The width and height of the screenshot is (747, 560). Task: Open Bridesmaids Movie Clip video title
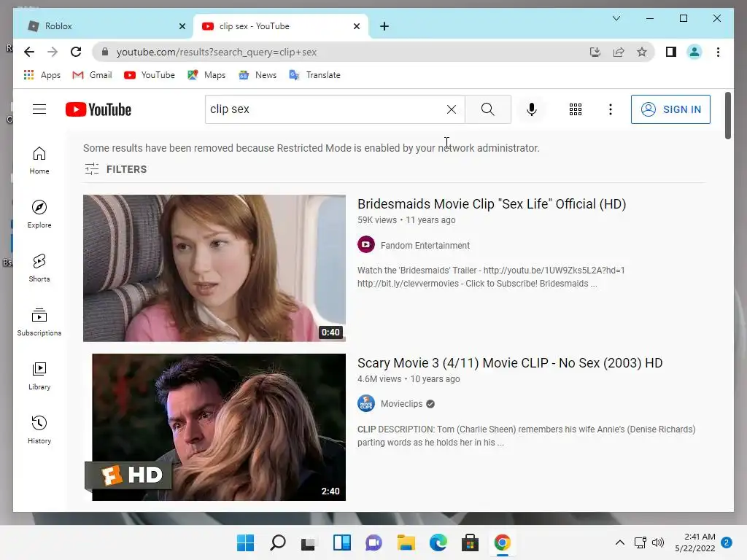(x=492, y=204)
